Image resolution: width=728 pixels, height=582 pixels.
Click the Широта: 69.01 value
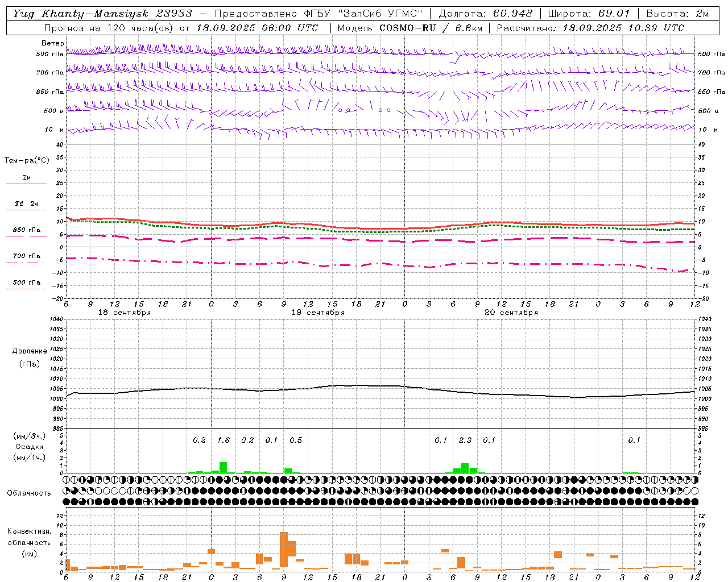[x=589, y=13]
